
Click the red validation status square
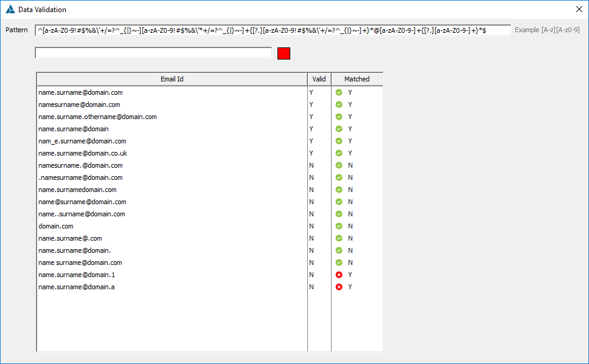click(283, 53)
